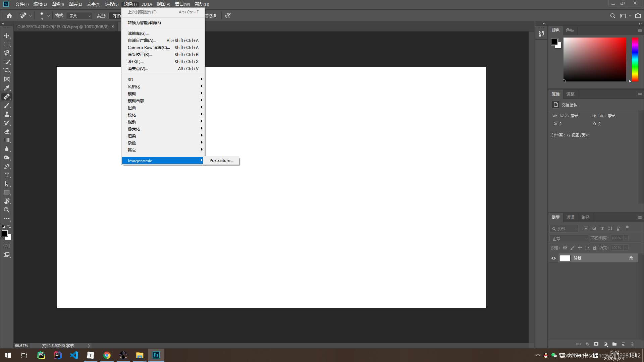
Task: Select the Pen tool
Action: pyautogui.click(x=7, y=167)
